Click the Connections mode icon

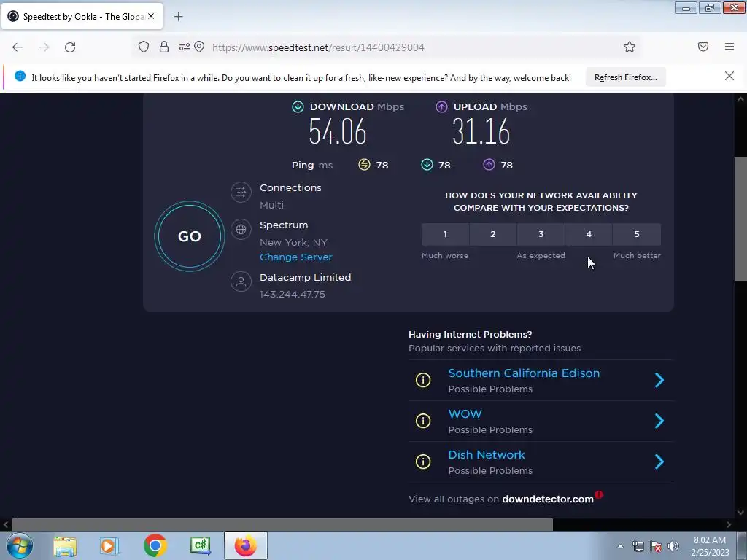click(241, 192)
